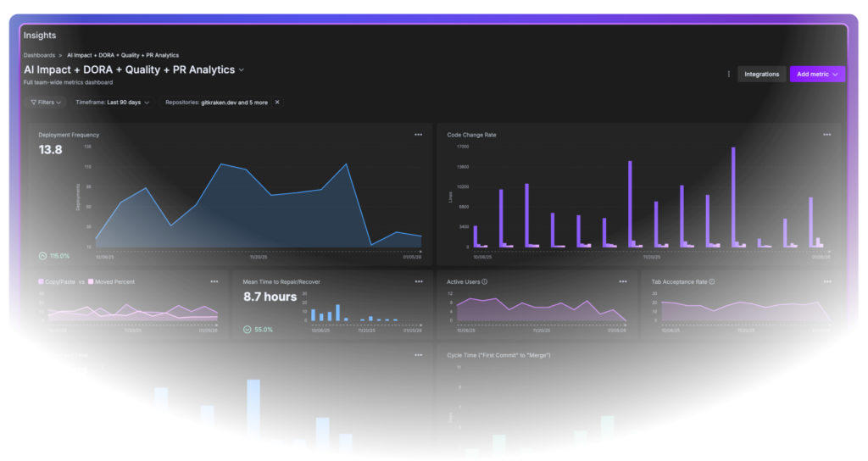
Task: Open the Active Users card options menu
Action: [x=623, y=281]
